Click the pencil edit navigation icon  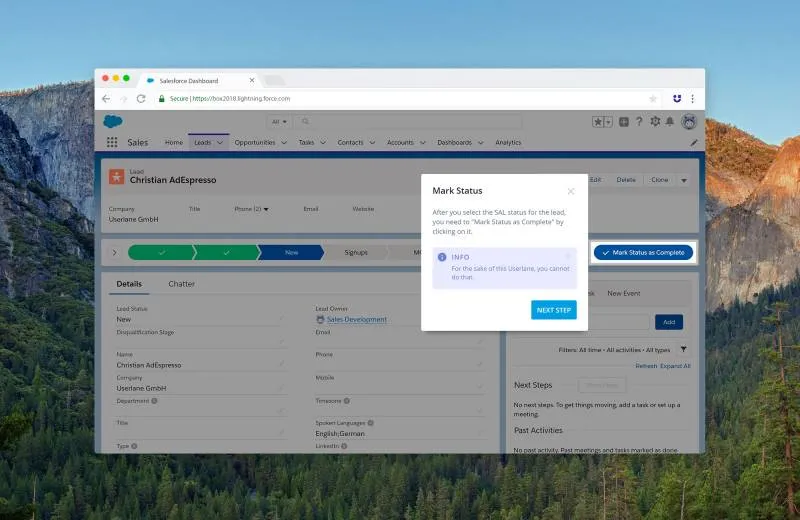pos(693,143)
